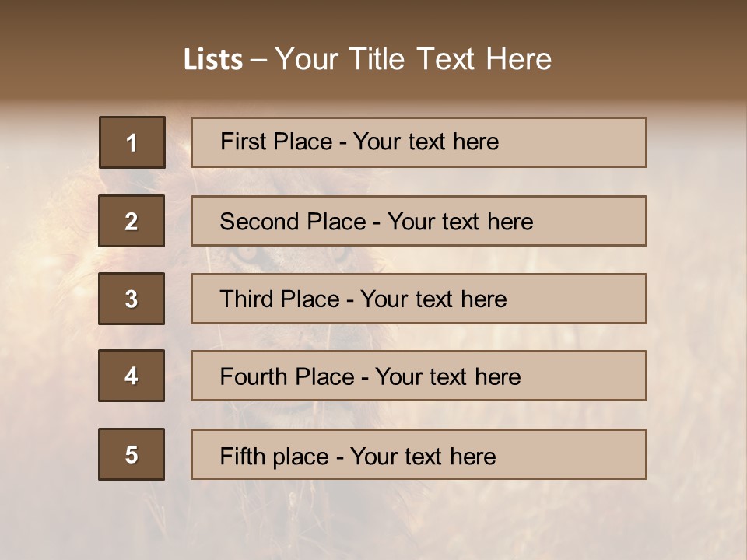Click the number 3 square
This screenshot has height=560, width=747.
[132, 299]
